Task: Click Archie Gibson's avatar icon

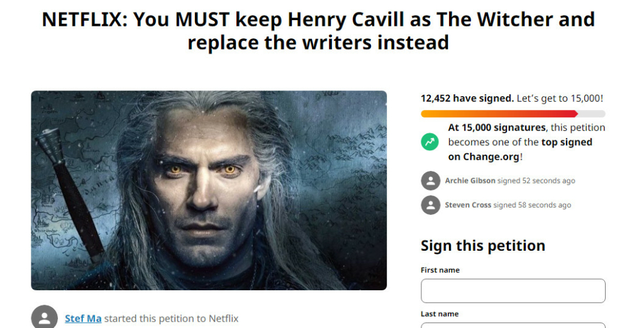Action: pyautogui.click(x=430, y=181)
